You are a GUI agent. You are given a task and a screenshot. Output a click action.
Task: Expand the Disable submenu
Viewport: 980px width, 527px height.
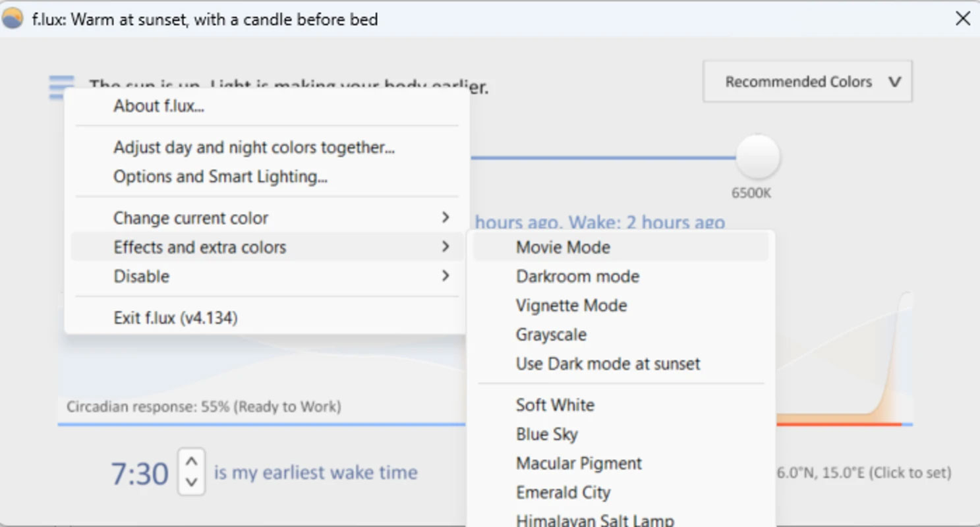pos(267,276)
